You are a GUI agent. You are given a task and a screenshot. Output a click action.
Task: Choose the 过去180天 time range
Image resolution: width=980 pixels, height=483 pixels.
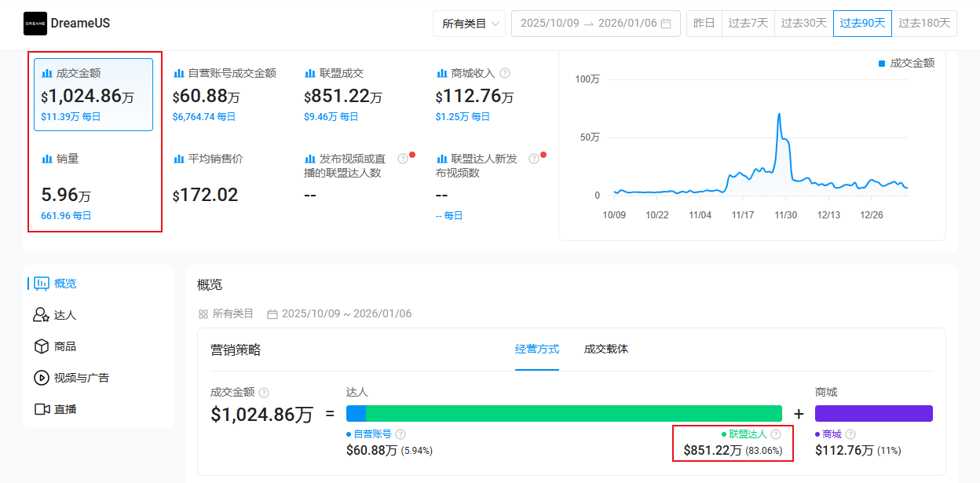(924, 24)
